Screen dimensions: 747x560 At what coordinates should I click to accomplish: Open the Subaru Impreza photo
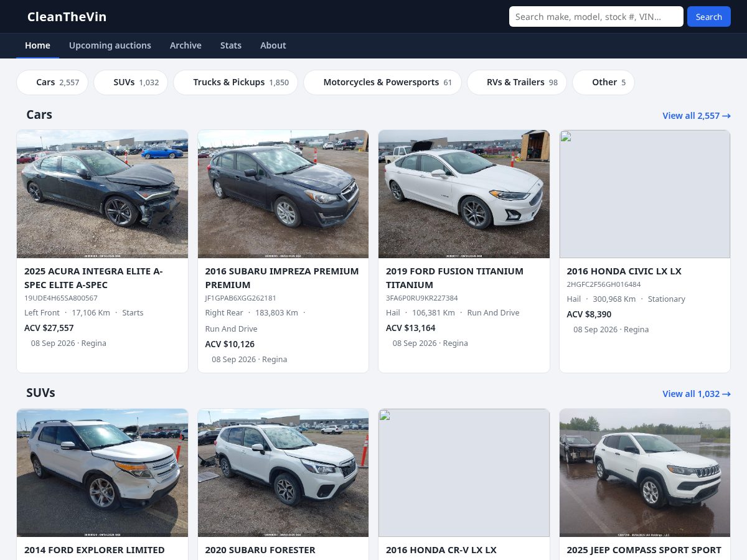[283, 194]
